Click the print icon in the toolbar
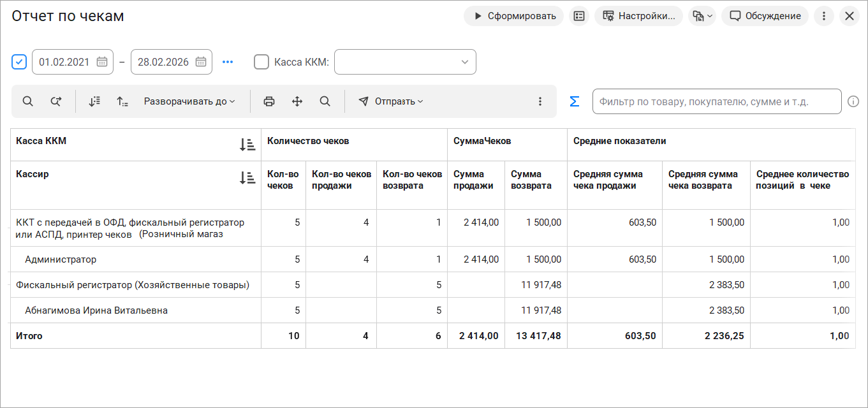 269,101
